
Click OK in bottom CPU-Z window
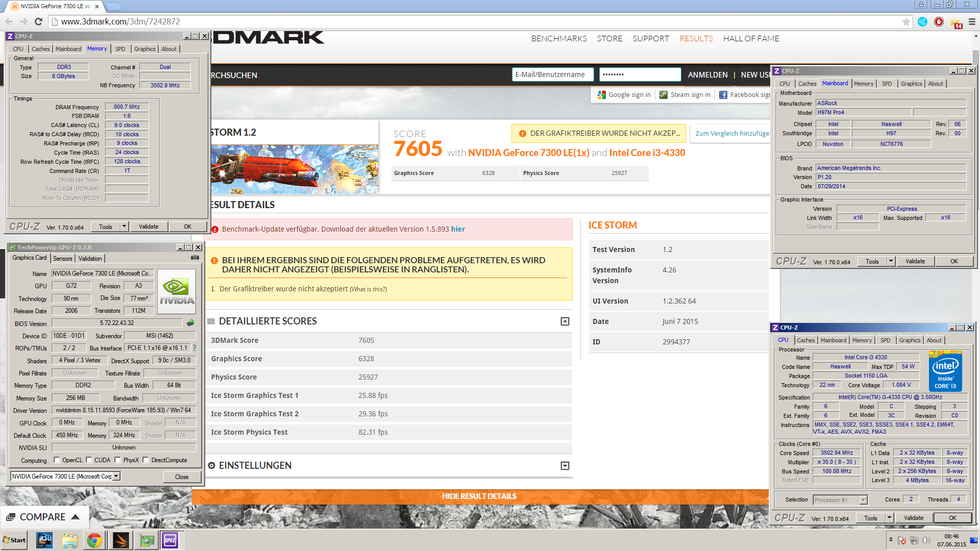[x=952, y=518]
